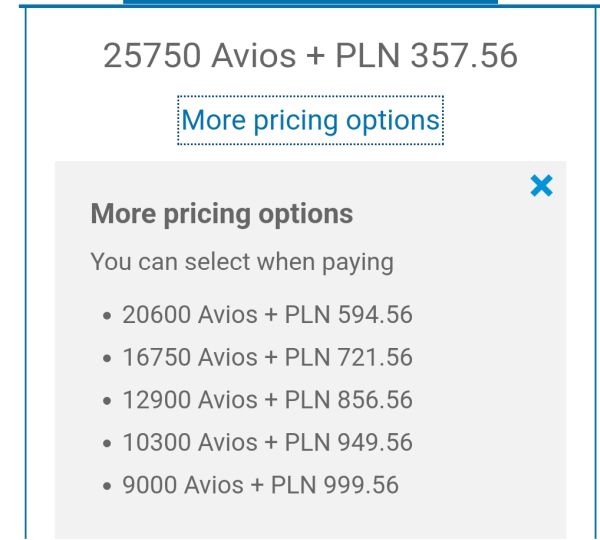Click the PLN 999.56 cash amount
Screen dimensions: 600x540
(335, 485)
